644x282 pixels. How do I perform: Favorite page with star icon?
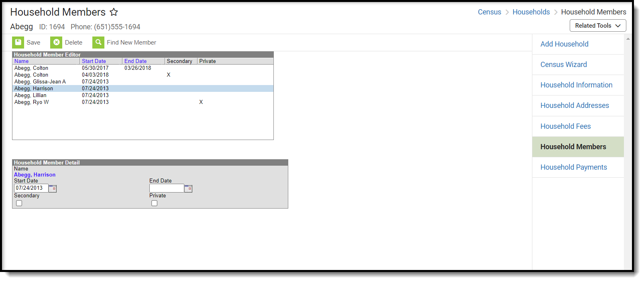(x=114, y=12)
